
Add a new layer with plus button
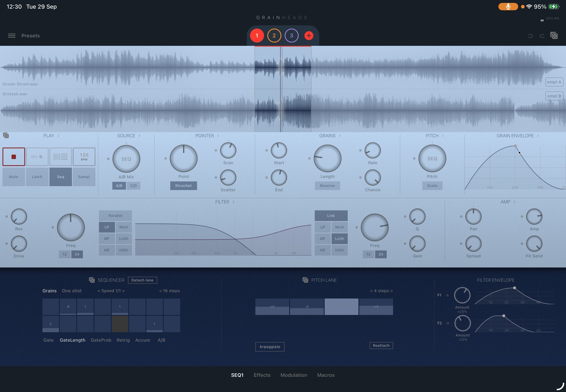[308, 36]
